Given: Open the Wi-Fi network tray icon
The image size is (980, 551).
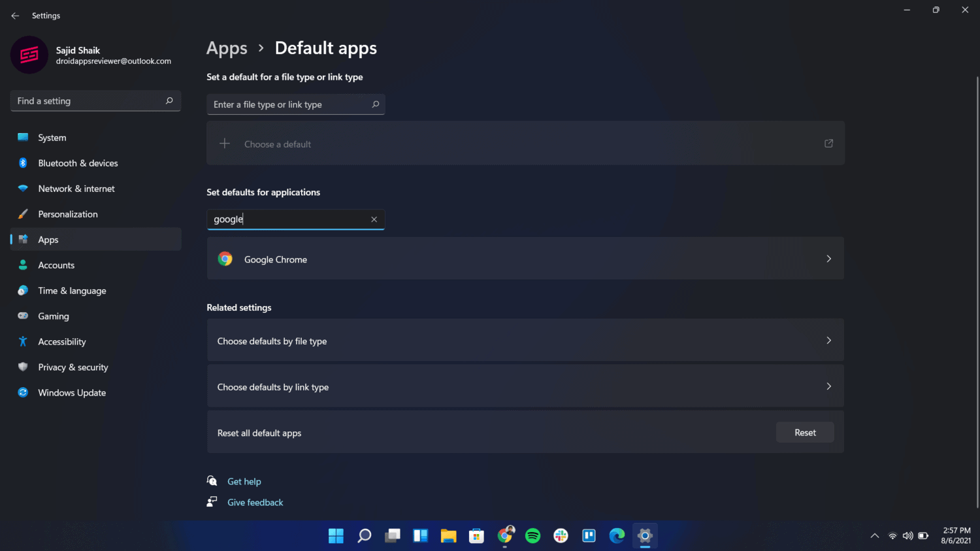Looking at the screenshot, I should pyautogui.click(x=892, y=536).
